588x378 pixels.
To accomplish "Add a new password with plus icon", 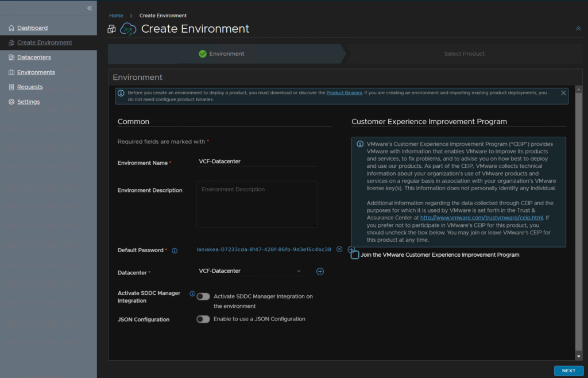I will [351, 249].
